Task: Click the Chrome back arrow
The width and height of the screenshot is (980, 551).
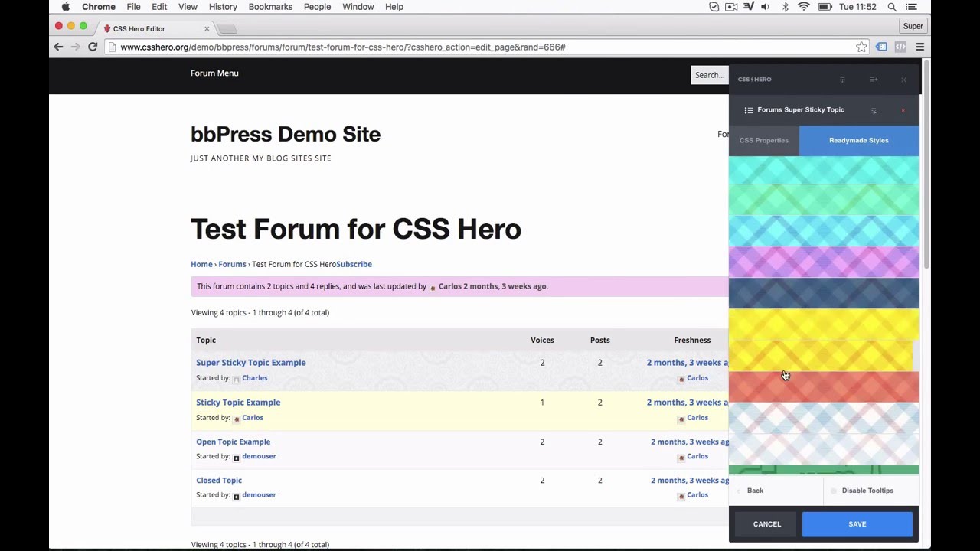Action: pyautogui.click(x=58, y=47)
